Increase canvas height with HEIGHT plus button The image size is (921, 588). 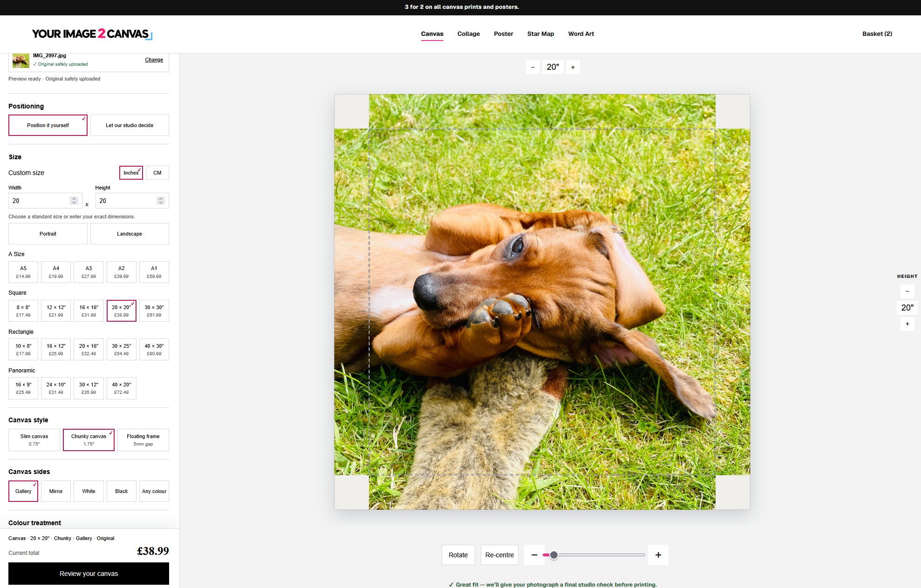click(907, 324)
